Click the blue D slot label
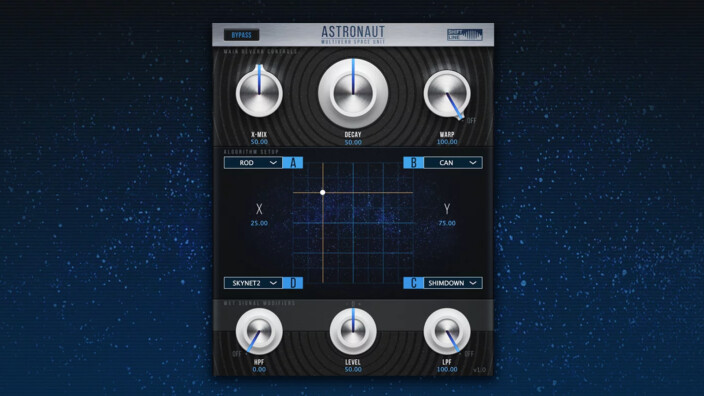This screenshot has width=704, height=396. (293, 283)
